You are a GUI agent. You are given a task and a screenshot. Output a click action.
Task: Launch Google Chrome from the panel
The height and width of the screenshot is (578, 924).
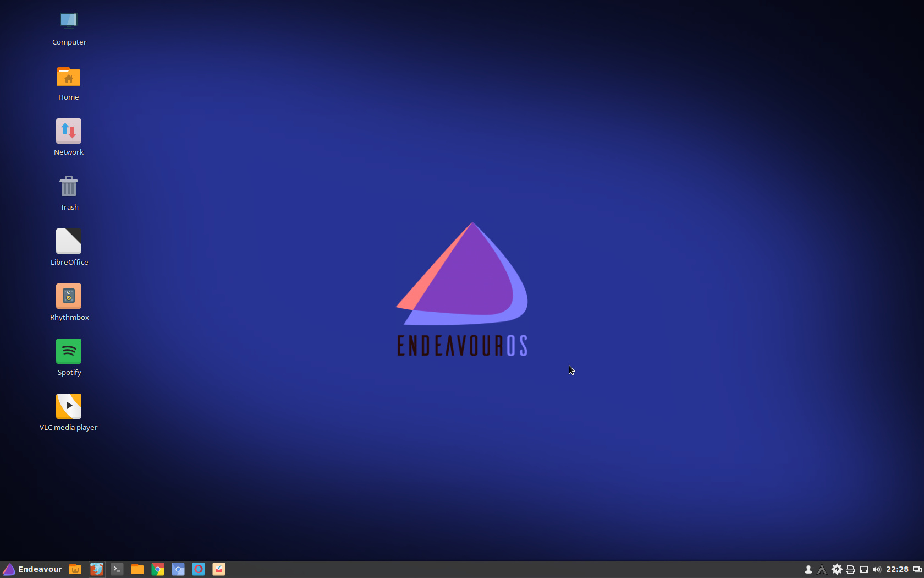pos(158,569)
